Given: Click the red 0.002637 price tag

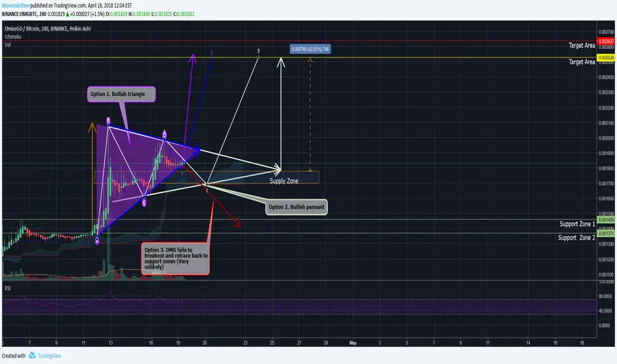Looking at the screenshot, I should [x=606, y=41].
